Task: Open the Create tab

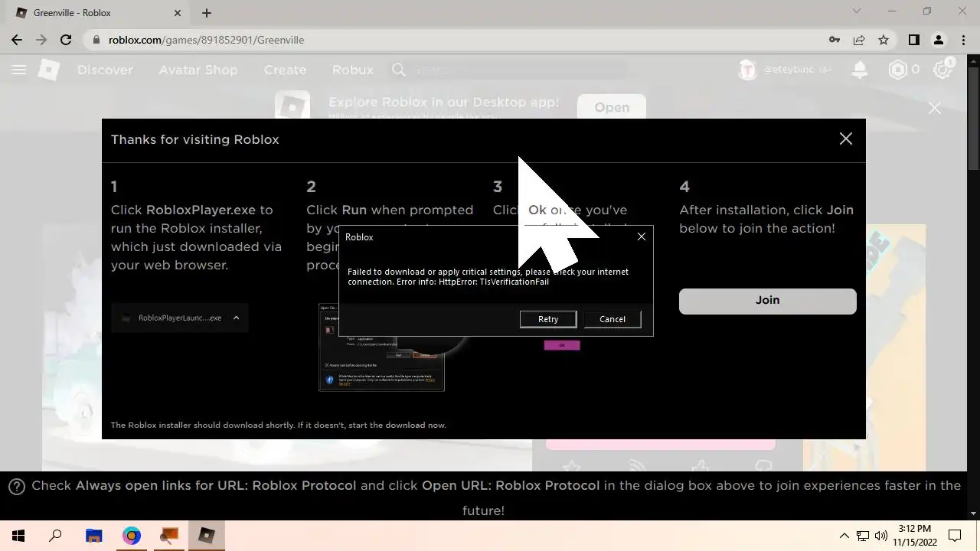Action: tap(285, 70)
